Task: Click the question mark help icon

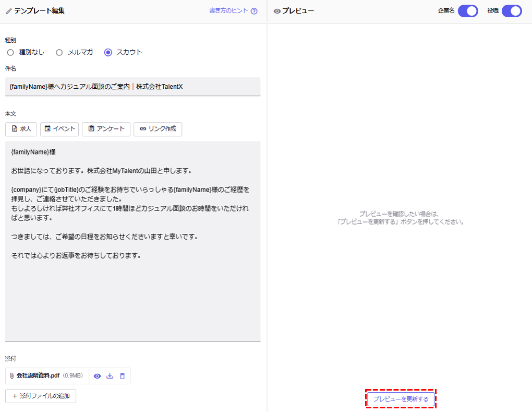Action: click(254, 11)
